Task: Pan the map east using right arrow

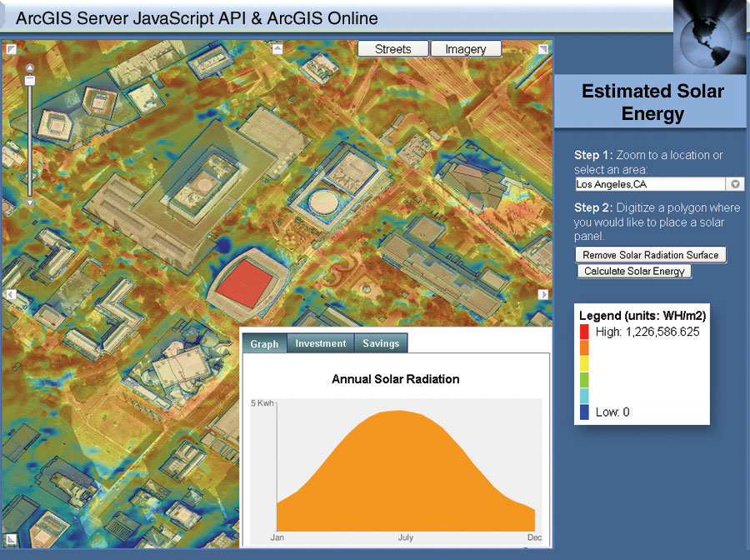Action: [542, 295]
